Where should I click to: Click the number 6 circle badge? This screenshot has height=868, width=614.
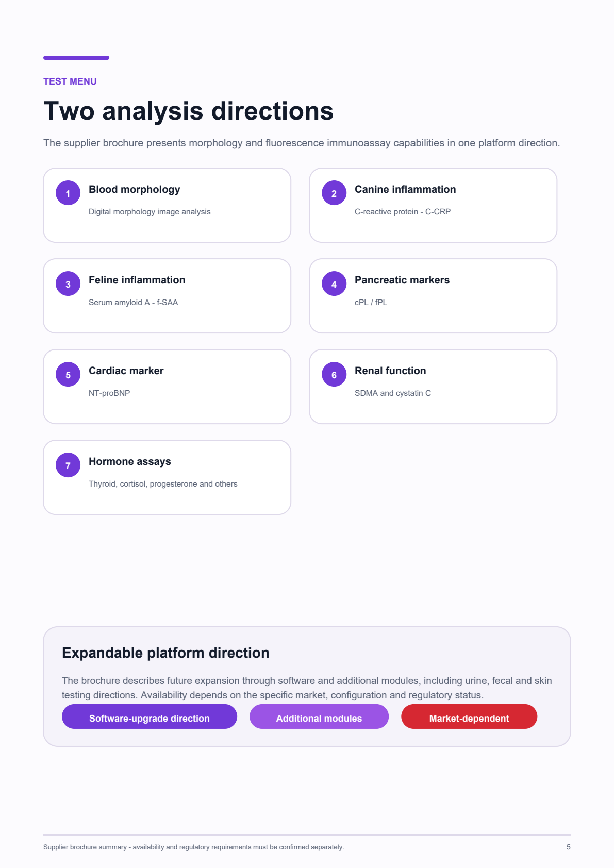point(334,374)
